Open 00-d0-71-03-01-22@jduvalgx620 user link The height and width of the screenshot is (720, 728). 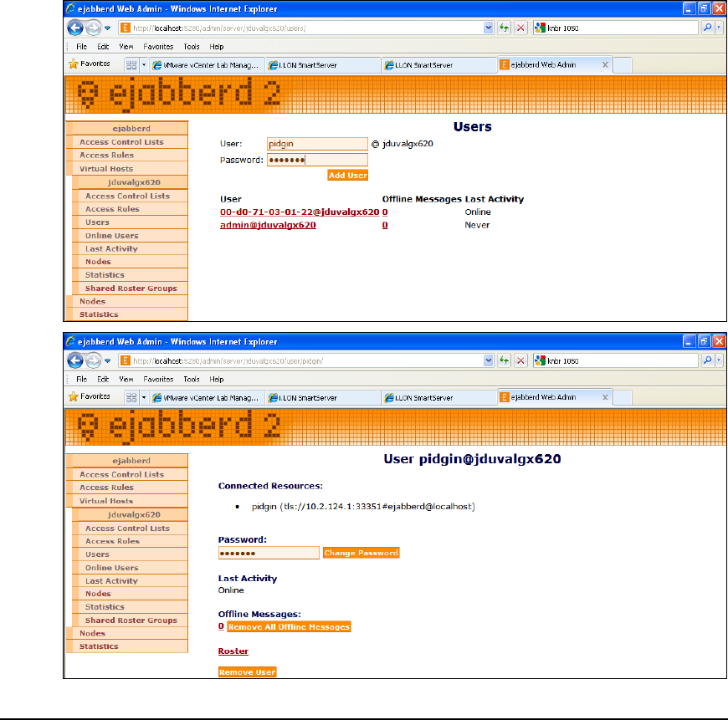point(300,212)
